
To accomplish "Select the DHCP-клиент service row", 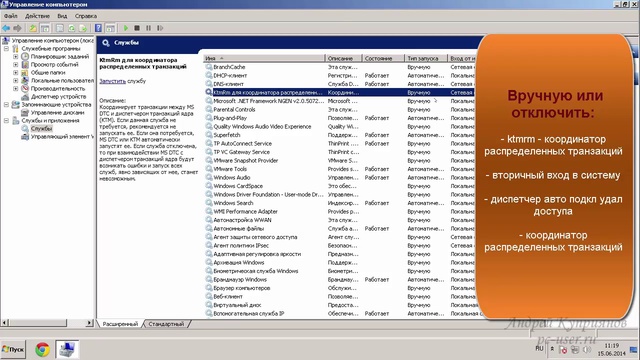I will pyautogui.click(x=339, y=76).
